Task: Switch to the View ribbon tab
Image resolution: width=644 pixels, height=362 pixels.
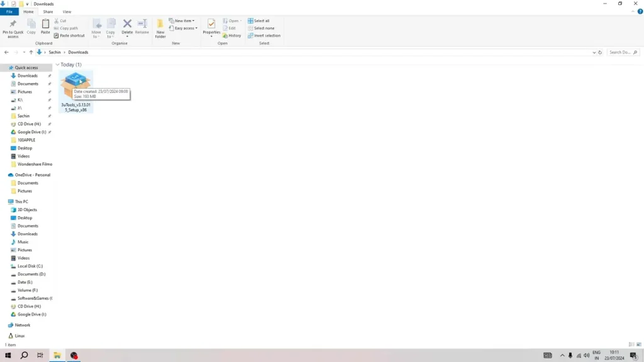Action: [x=67, y=12]
